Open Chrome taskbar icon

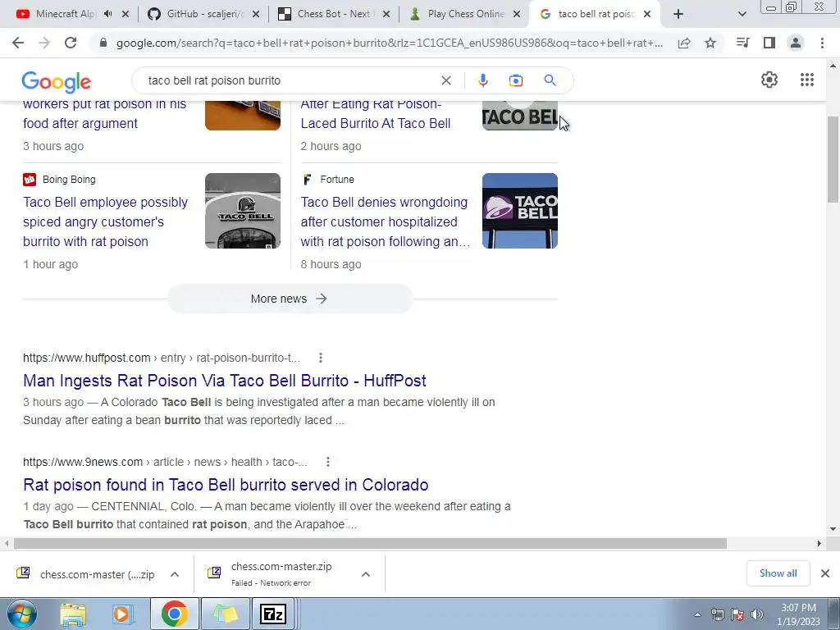174,614
